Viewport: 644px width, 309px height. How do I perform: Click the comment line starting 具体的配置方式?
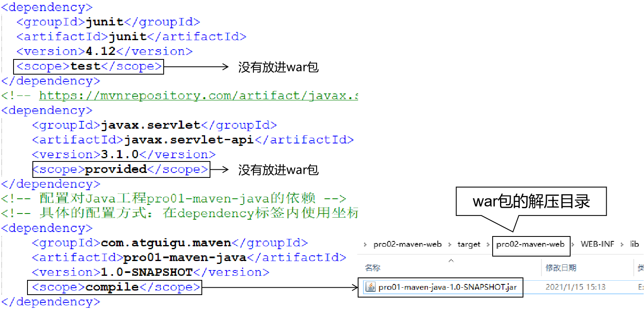pos(180,213)
